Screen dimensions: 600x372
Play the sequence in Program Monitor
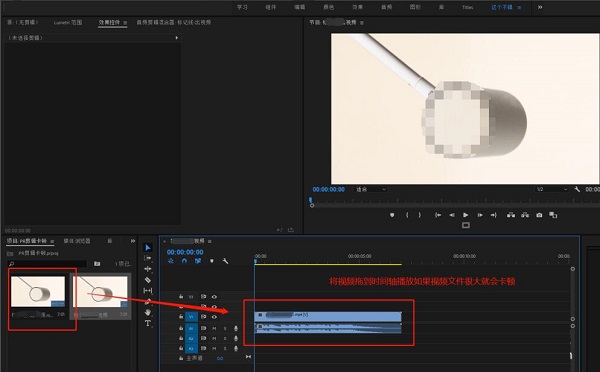pyautogui.click(x=465, y=215)
